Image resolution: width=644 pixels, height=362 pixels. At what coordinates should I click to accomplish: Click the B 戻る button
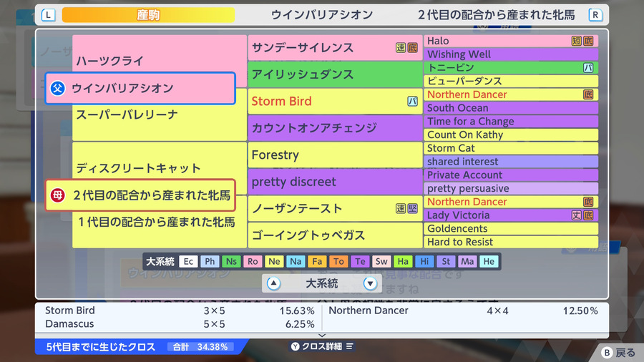click(x=618, y=353)
